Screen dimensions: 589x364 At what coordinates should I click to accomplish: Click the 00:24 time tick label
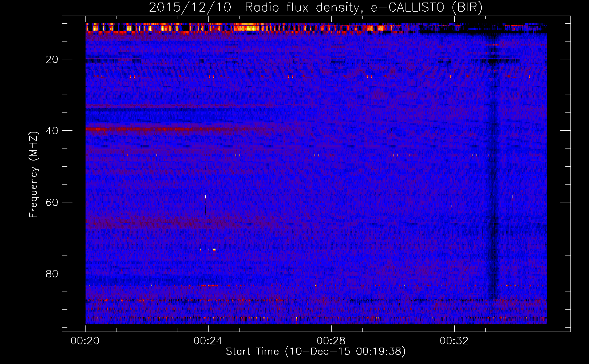point(208,341)
